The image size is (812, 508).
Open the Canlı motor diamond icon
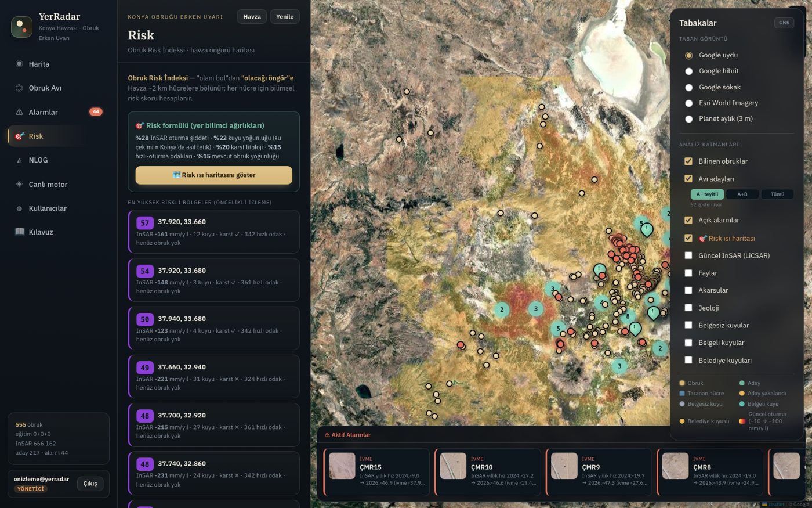coord(19,184)
